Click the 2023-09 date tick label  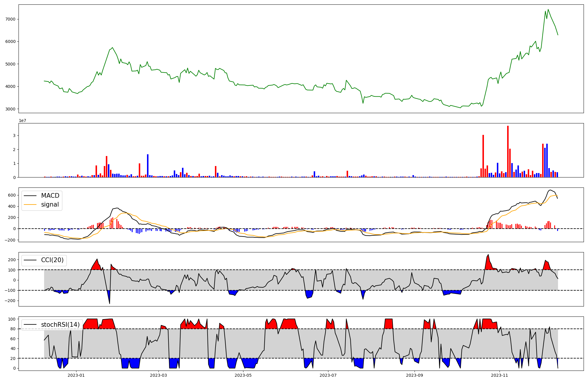coord(415,375)
